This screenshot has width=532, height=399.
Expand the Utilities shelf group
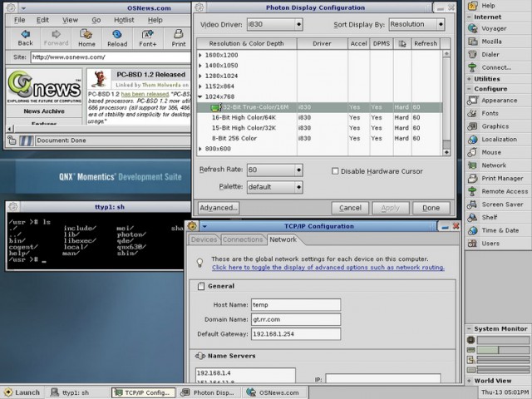[x=469, y=79]
